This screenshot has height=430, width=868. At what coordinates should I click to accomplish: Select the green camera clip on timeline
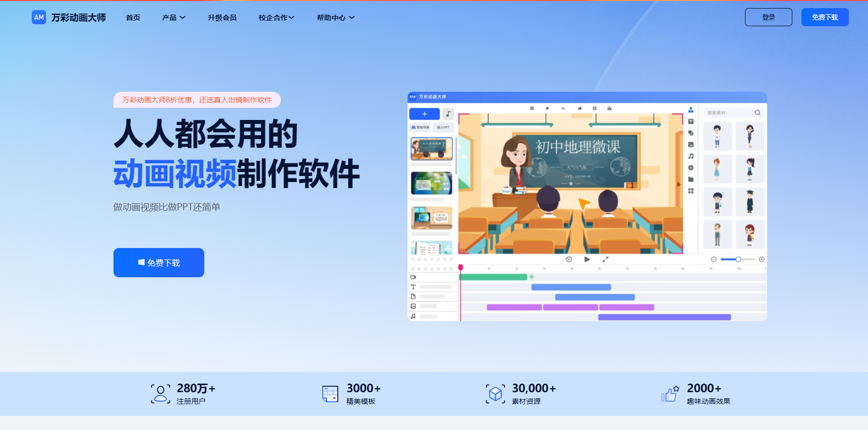click(x=493, y=277)
